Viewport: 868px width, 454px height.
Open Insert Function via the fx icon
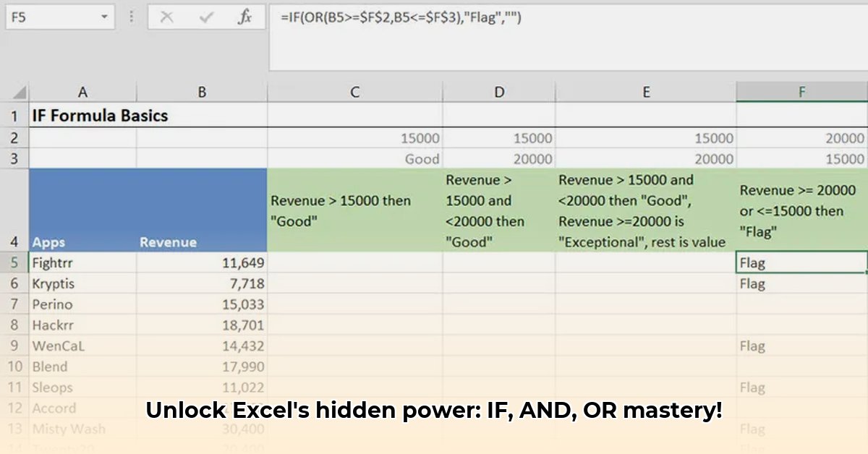point(244,17)
